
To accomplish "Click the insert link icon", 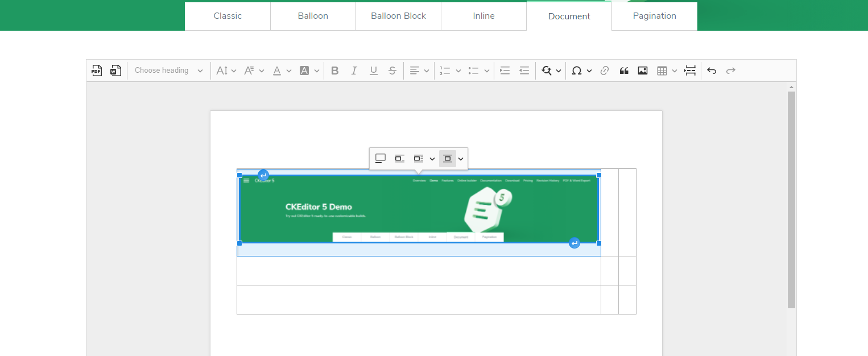I will [605, 71].
